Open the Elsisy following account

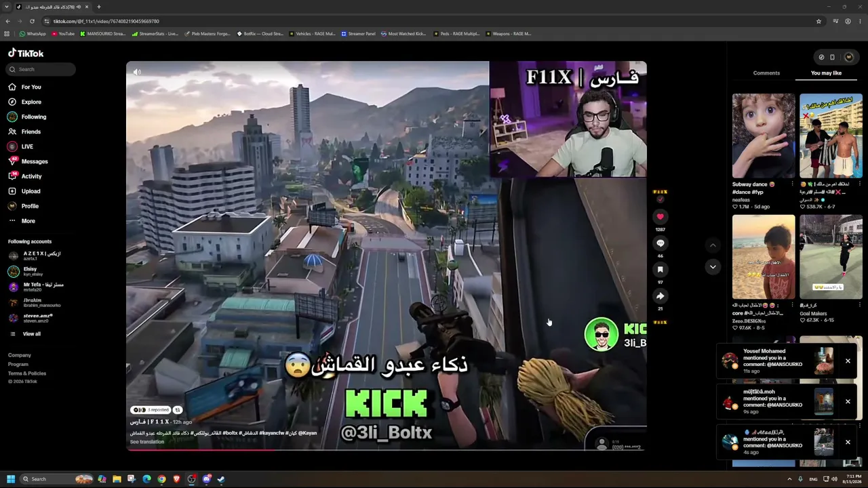[26, 271]
